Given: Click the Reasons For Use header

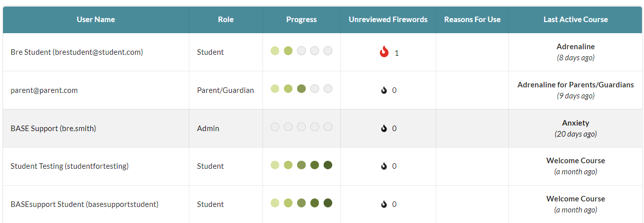Looking at the screenshot, I should coord(472,20).
